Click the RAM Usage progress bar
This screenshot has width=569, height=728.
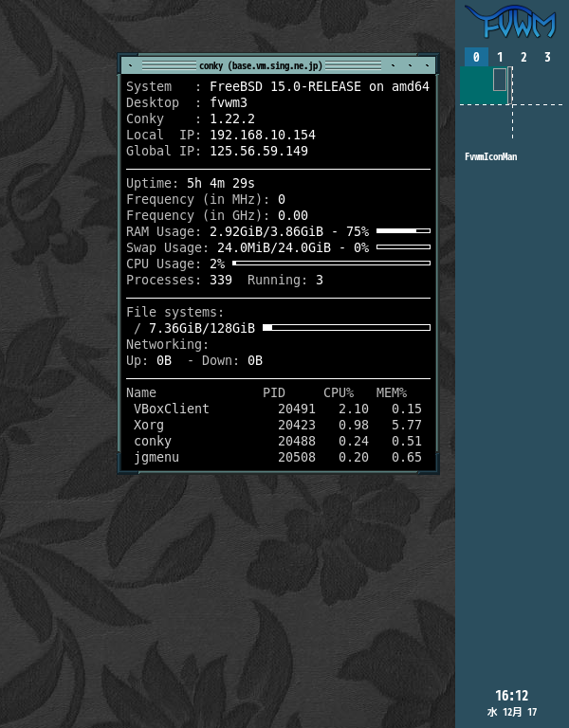point(403,231)
